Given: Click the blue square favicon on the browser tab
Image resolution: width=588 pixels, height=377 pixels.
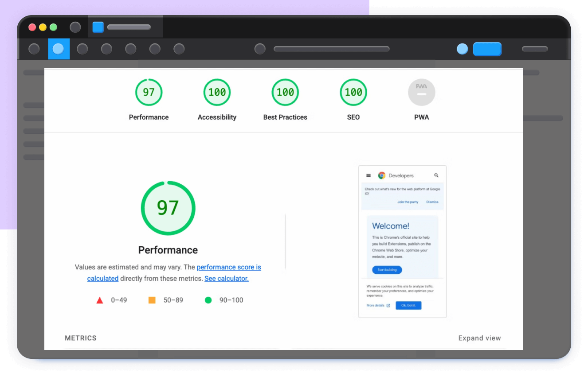Looking at the screenshot, I should (x=98, y=27).
